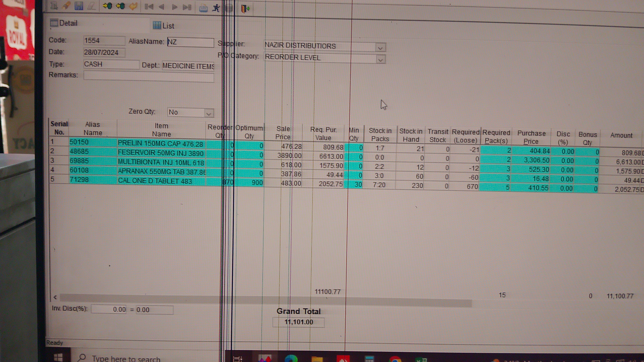Click first green bug arrow icon
The width and height of the screenshot is (644, 362).
(x=107, y=6)
